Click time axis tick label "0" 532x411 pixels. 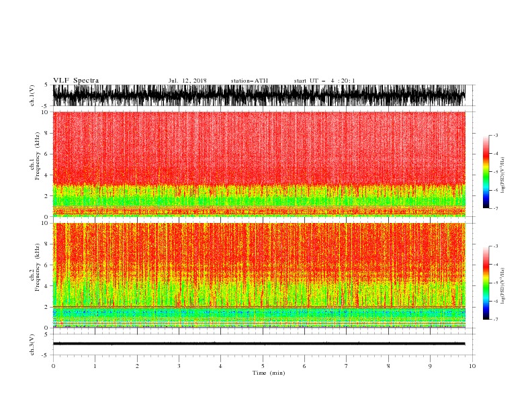pos(53,366)
